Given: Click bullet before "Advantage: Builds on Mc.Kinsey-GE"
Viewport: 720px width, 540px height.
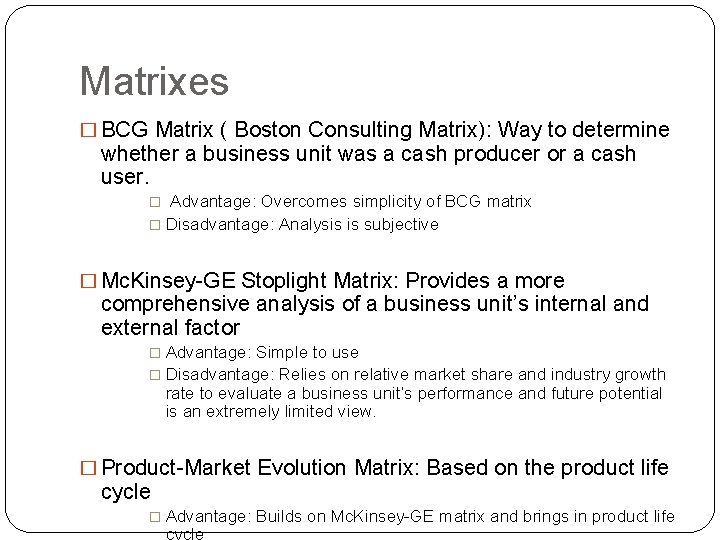Looking at the screenshot, I should (x=155, y=517).
